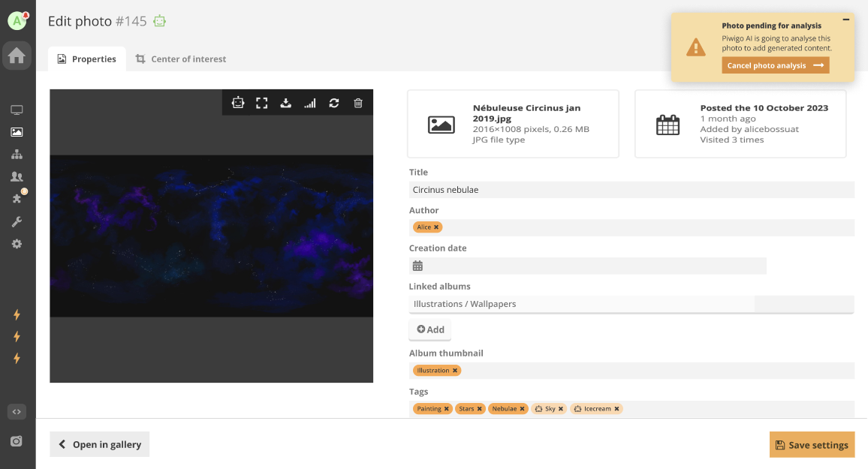Click the sync refresh icon on photo toolbar
Viewport: 868px width, 469px height.
[x=334, y=103]
